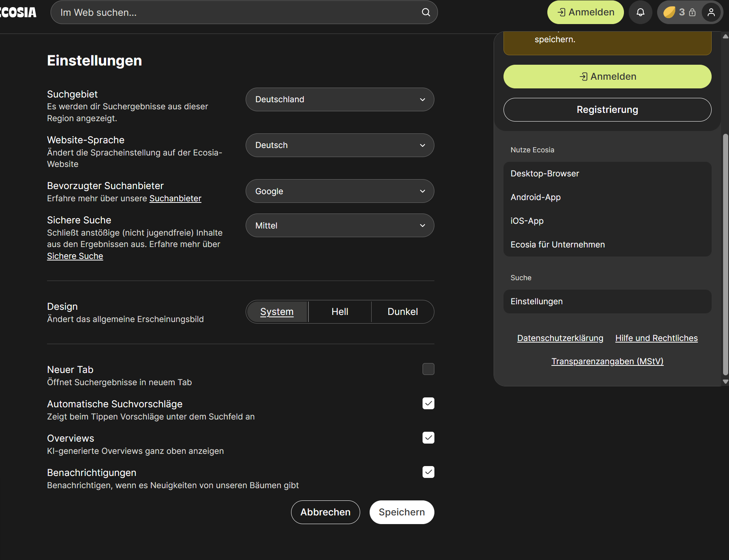Open iOS-App menu entry
The width and height of the screenshot is (729, 560).
pos(607,221)
